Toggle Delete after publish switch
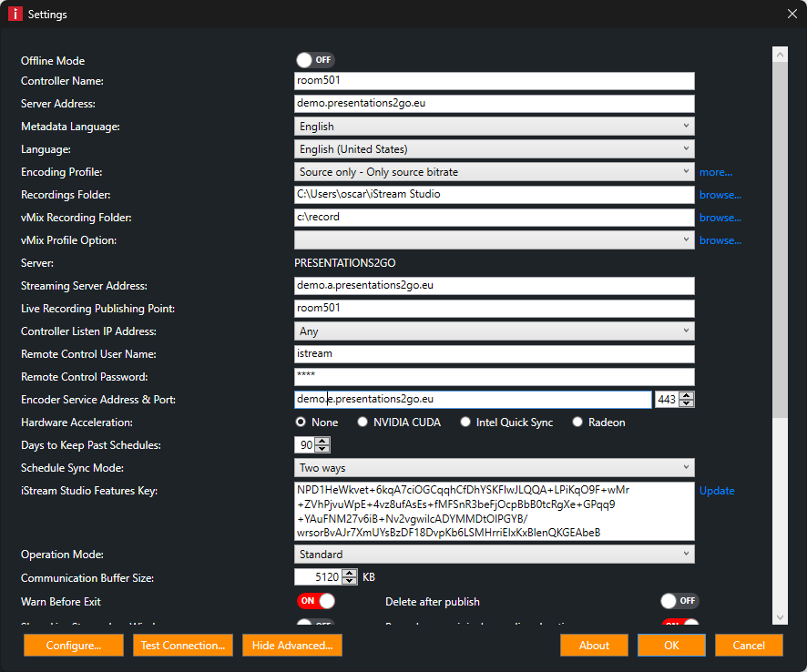807x672 pixels. (679, 601)
